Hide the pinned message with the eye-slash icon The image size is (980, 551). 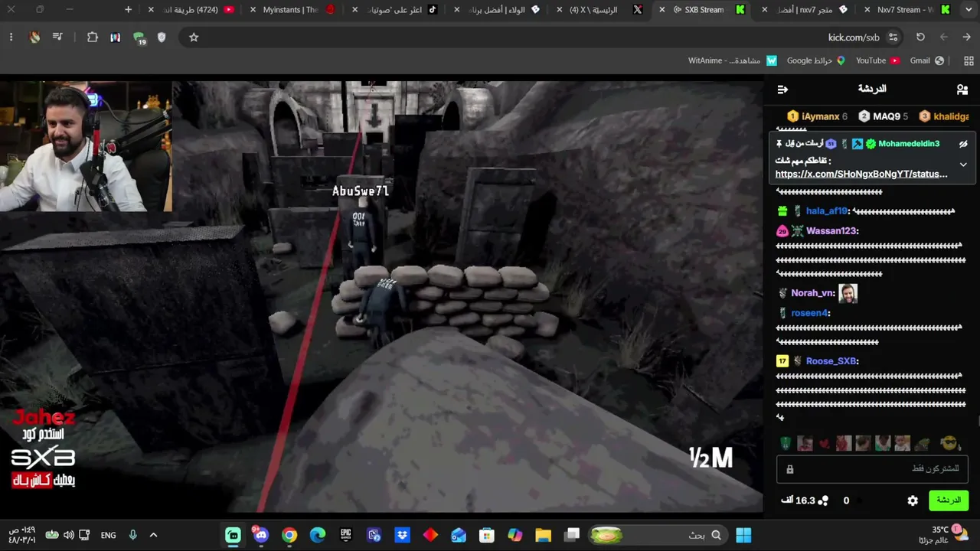(963, 144)
